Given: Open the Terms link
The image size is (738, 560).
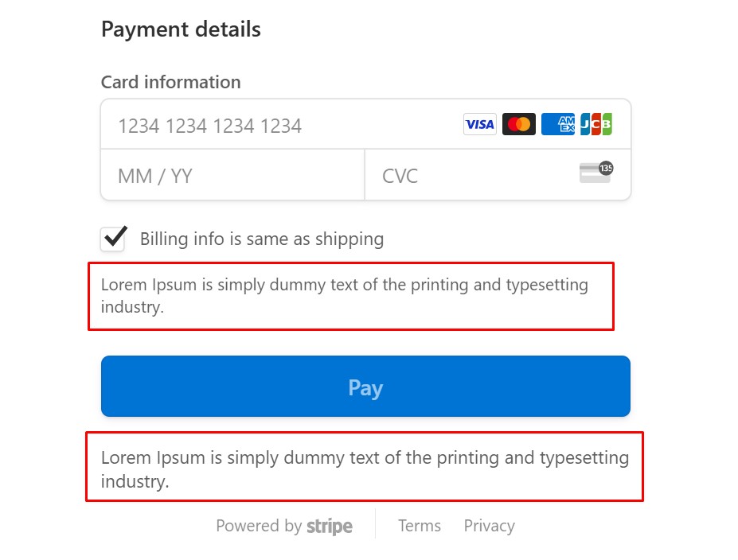Looking at the screenshot, I should (420, 526).
